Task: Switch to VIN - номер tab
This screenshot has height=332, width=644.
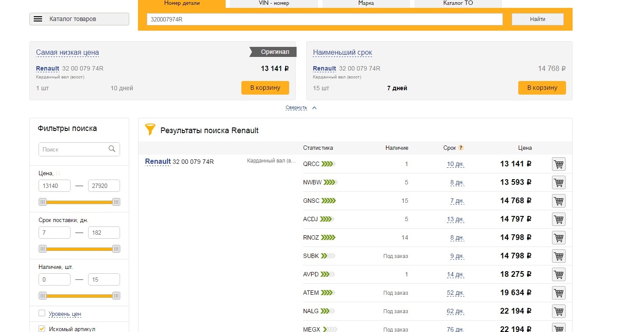Action: 274,4
